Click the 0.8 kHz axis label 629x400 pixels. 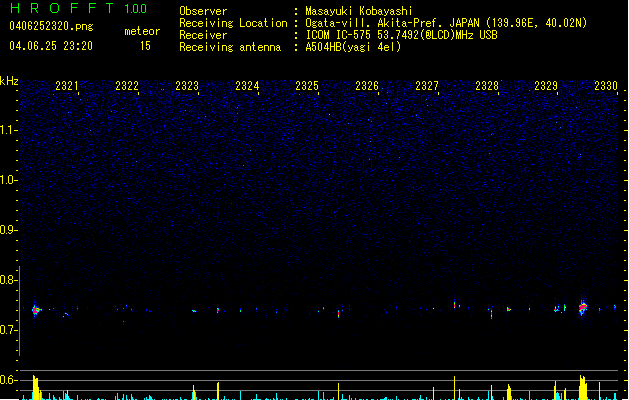click(9, 280)
